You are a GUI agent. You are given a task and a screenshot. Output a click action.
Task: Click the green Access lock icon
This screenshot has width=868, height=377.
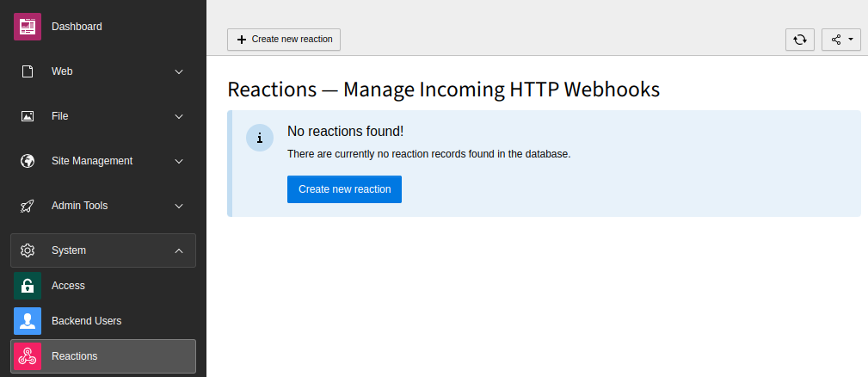(28, 286)
